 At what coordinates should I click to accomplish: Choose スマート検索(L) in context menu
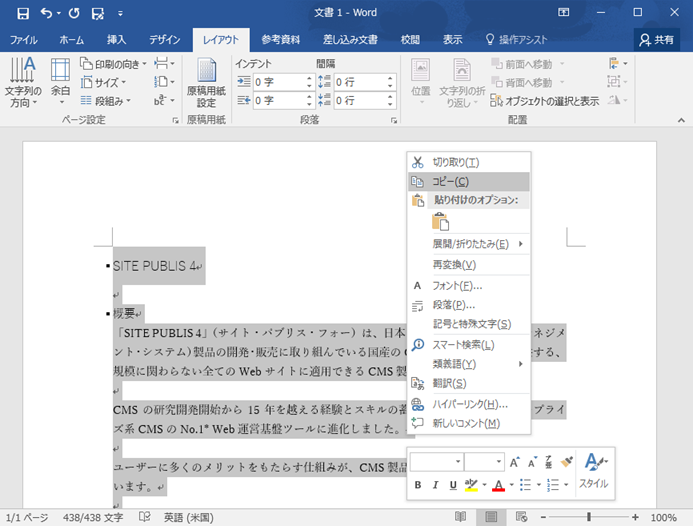tap(468, 345)
